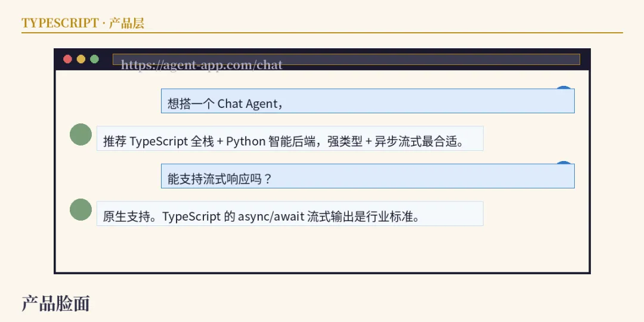The width and height of the screenshot is (644, 322).
Task: Click the 产品脸面 heading text
Action: tap(55, 304)
